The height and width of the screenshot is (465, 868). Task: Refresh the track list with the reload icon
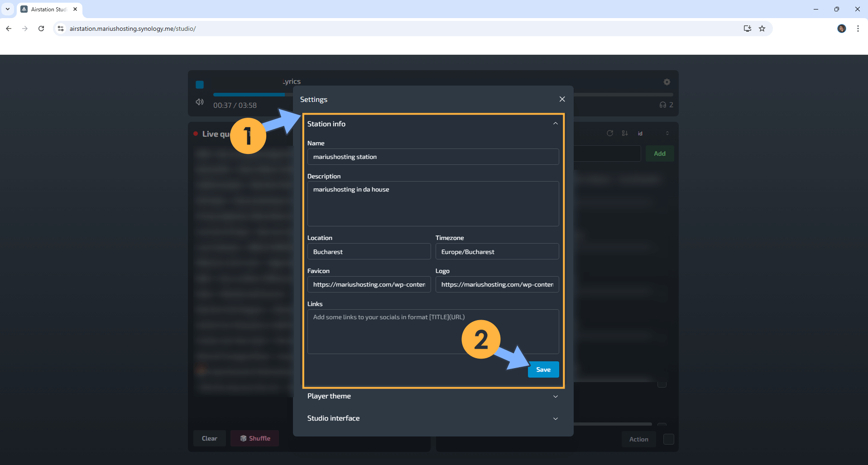[x=609, y=133]
